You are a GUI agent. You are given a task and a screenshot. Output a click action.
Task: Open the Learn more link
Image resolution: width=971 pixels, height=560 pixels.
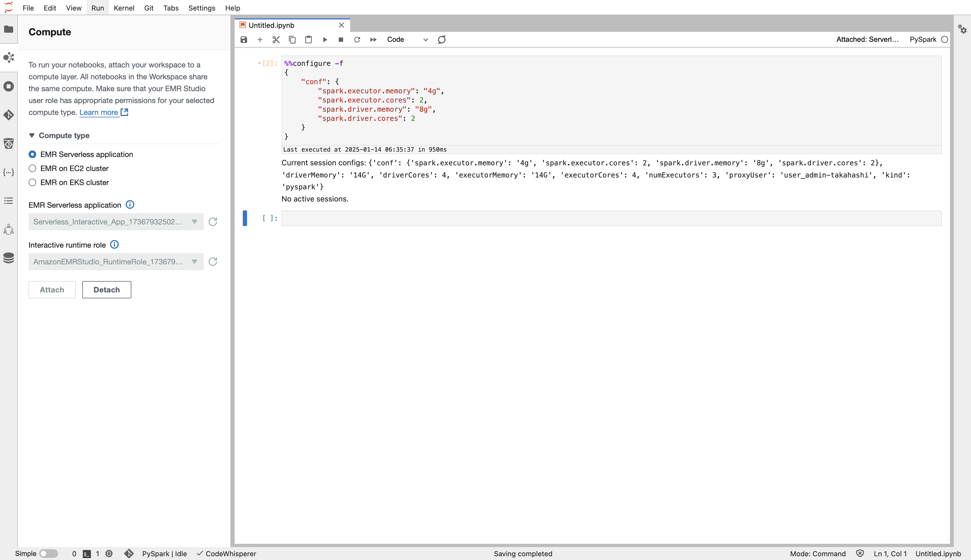(x=104, y=112)
